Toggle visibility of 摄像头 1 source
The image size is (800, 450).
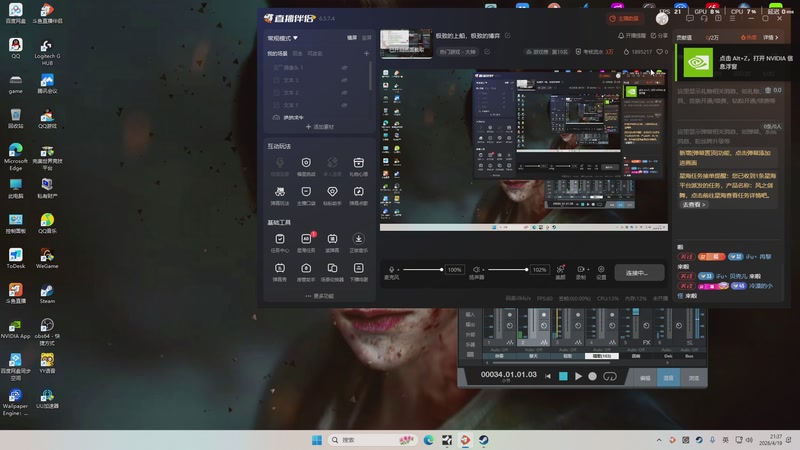(x=344, y=67)
